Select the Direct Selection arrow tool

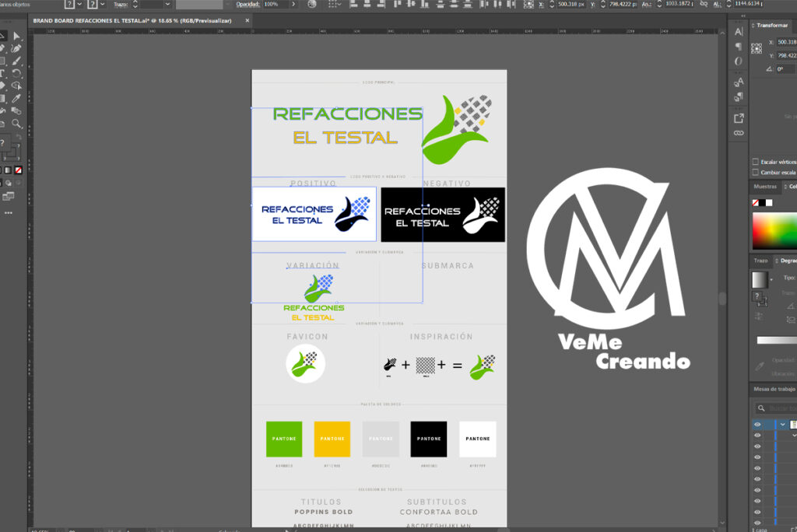pyautogui.click(x=17, y=36)
